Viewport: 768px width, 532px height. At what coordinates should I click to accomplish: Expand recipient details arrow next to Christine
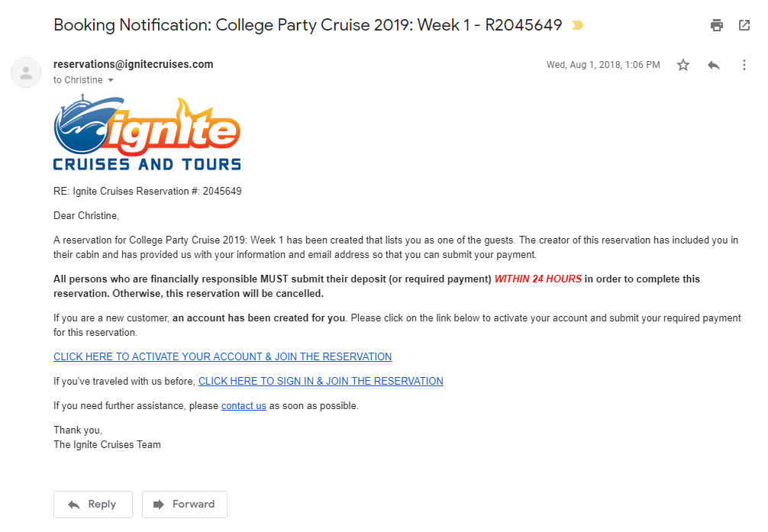click(x=111, y=80)
